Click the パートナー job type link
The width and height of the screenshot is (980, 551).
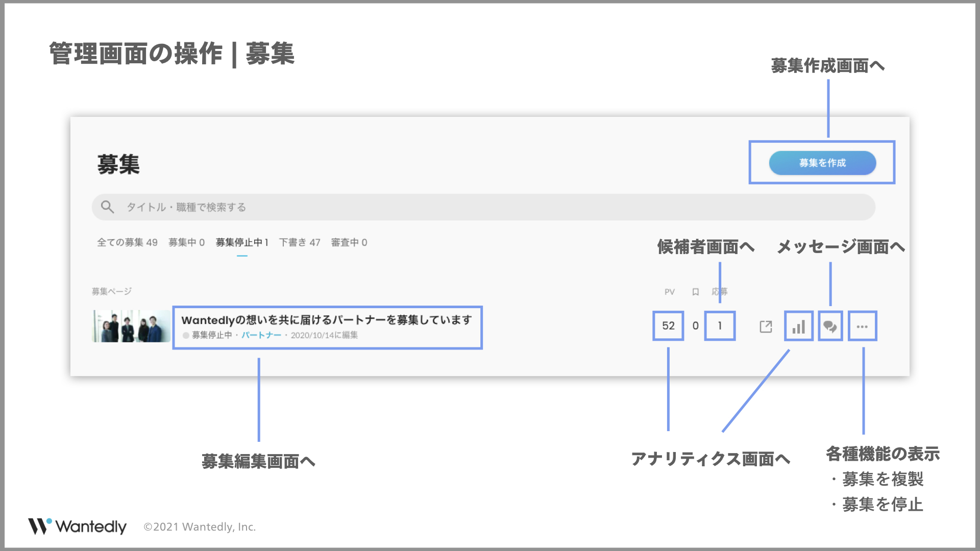pos(261,335)
